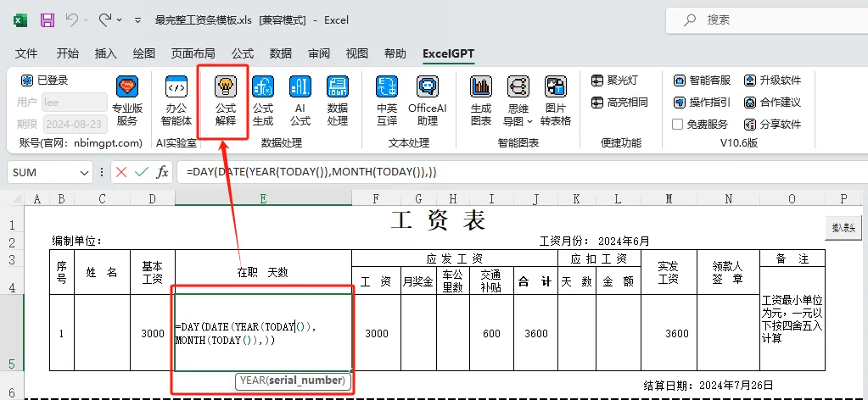Click the Undo arrow icon
868x400 pixels.
tap(72, 20)
